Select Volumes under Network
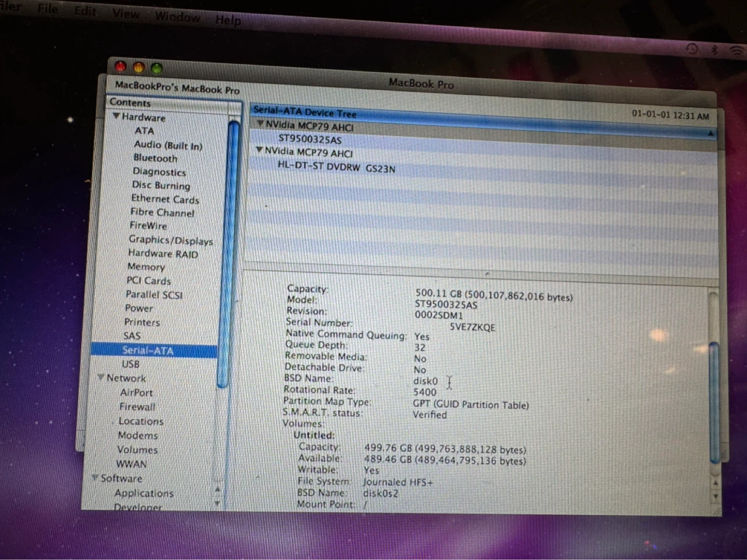 click(x=137, y=450)
